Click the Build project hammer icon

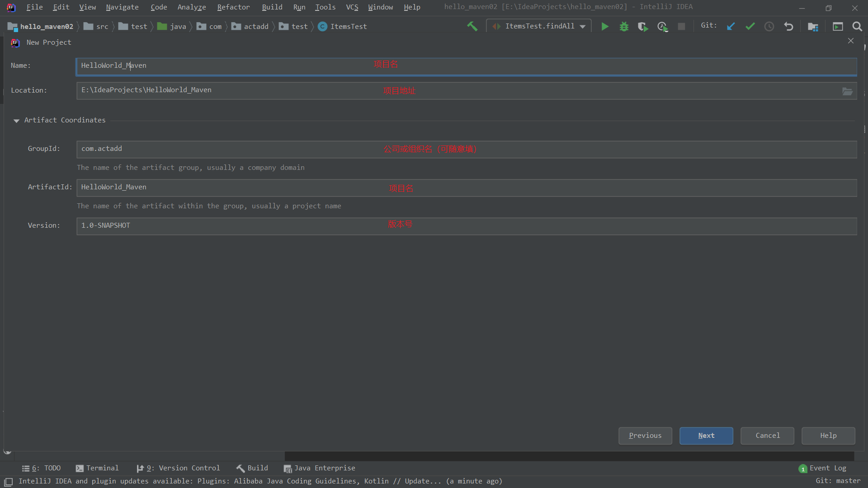coord(472,27)
